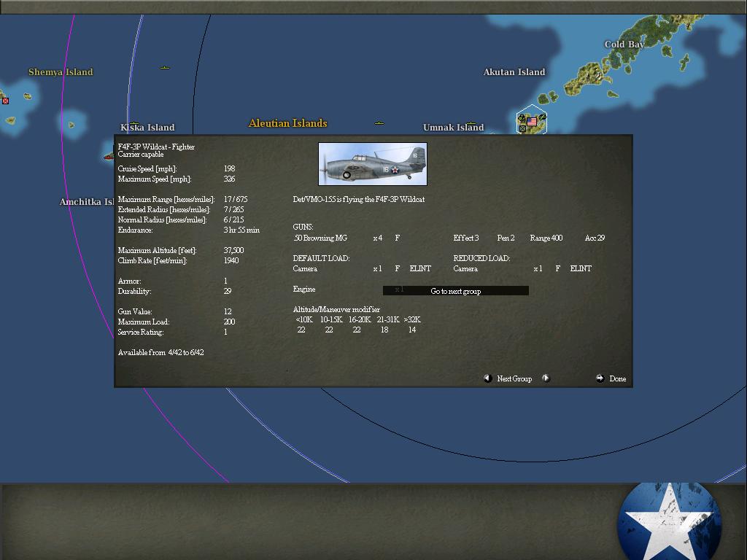Click the arrow icon beside Done
Screen dimensions: 747x560
click(600, 378)
